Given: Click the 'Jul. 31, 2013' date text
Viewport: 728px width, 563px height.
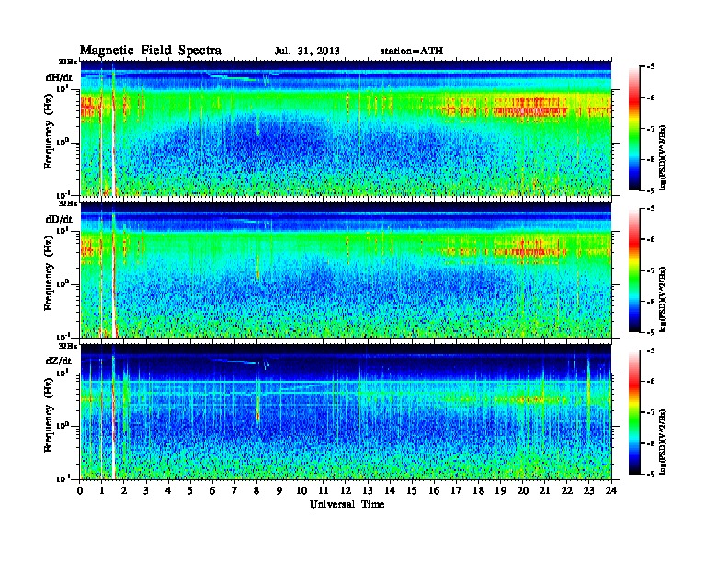Looking at the screenshot, I should [x=307, y=52].
